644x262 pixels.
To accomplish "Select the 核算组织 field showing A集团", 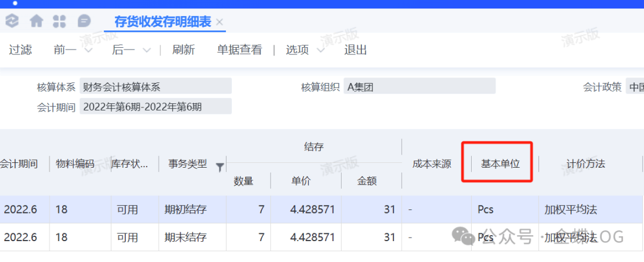I will [x=419, y=87].
